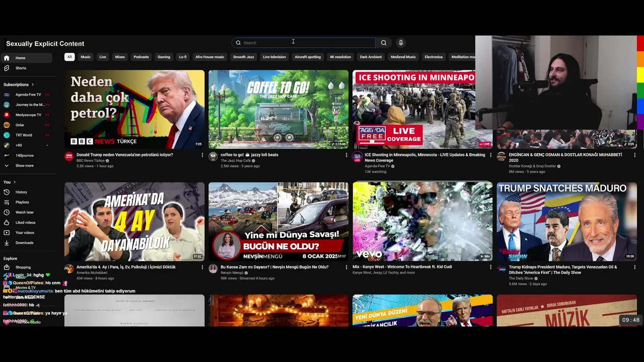Select the 4K resolution chip
The image size is (644, 362).
pos(340,57)
